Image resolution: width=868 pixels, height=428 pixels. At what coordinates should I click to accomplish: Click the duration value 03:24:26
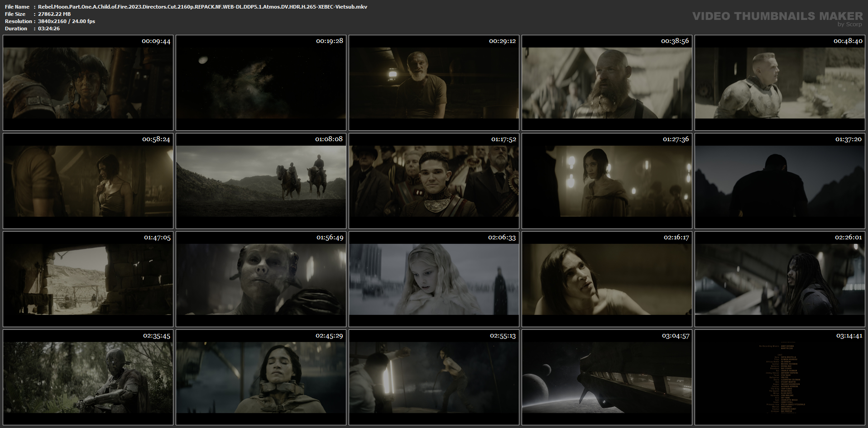(x=49, y=29)
